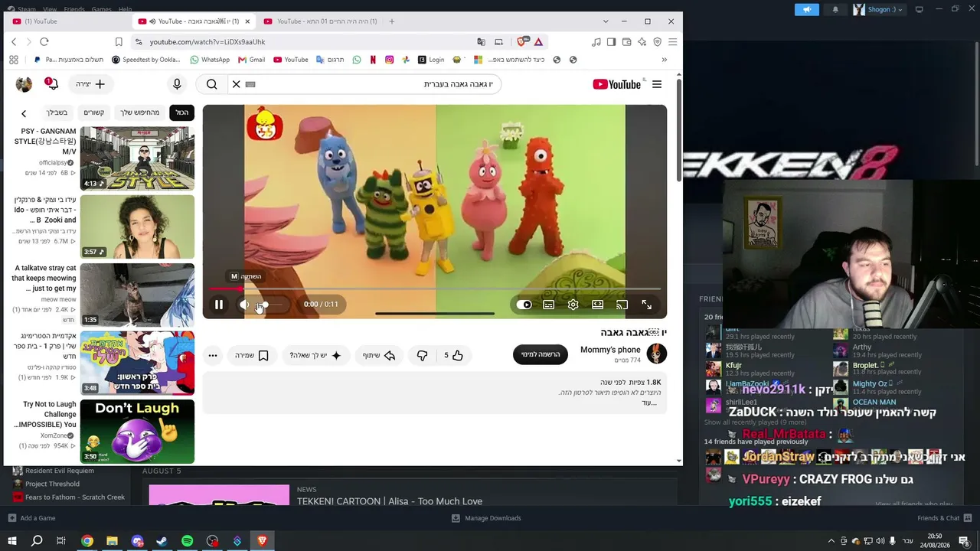Viewport: 980px width, 551px height.
Task: Run search with the magnifier icon
Action: (x=211, y=84)
